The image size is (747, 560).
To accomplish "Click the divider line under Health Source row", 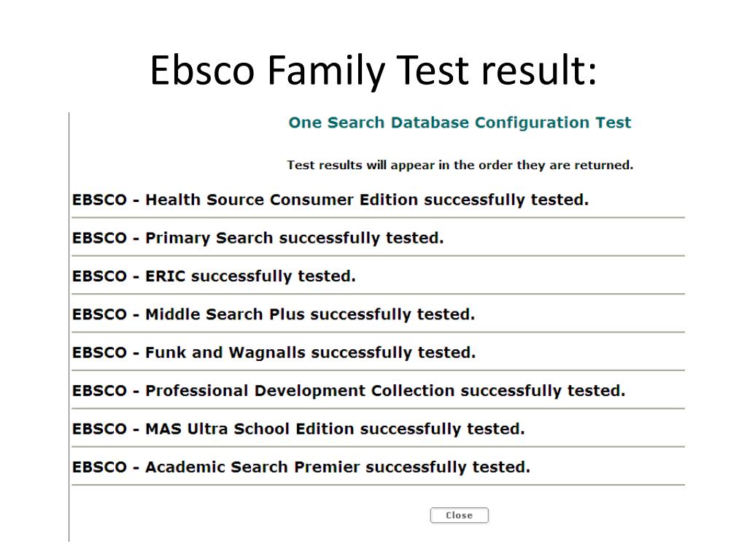I will pos(379,217).
